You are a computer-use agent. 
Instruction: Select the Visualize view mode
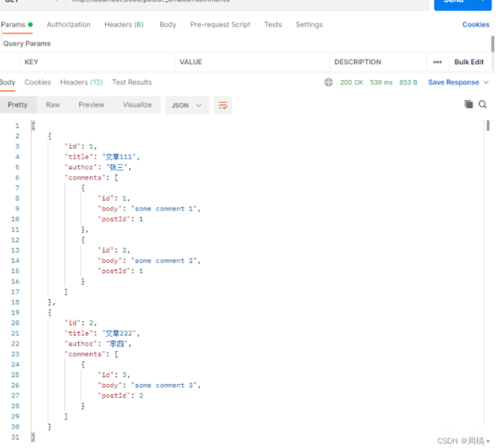[x=137, y=105]
